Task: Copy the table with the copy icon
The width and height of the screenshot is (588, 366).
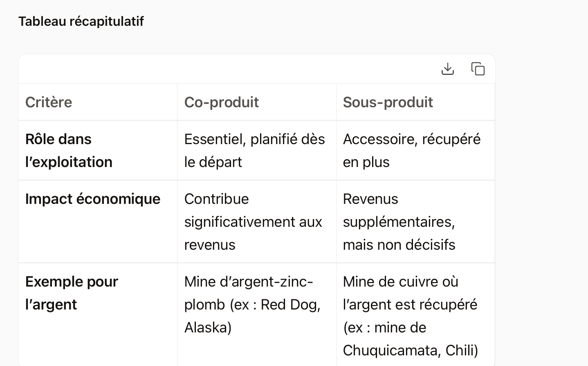Action: click(478, 69)
